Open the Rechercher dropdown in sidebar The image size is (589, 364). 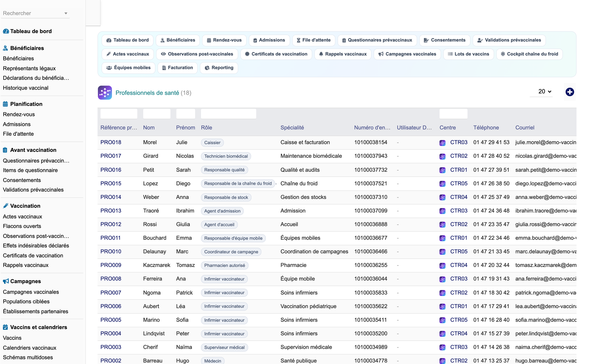click(35, 13)
